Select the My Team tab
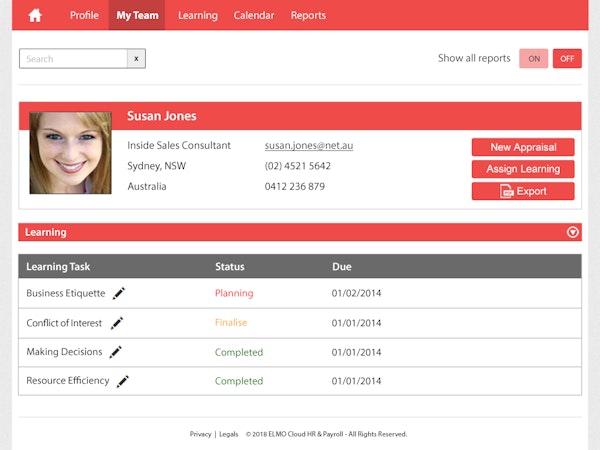 [137, 15]
